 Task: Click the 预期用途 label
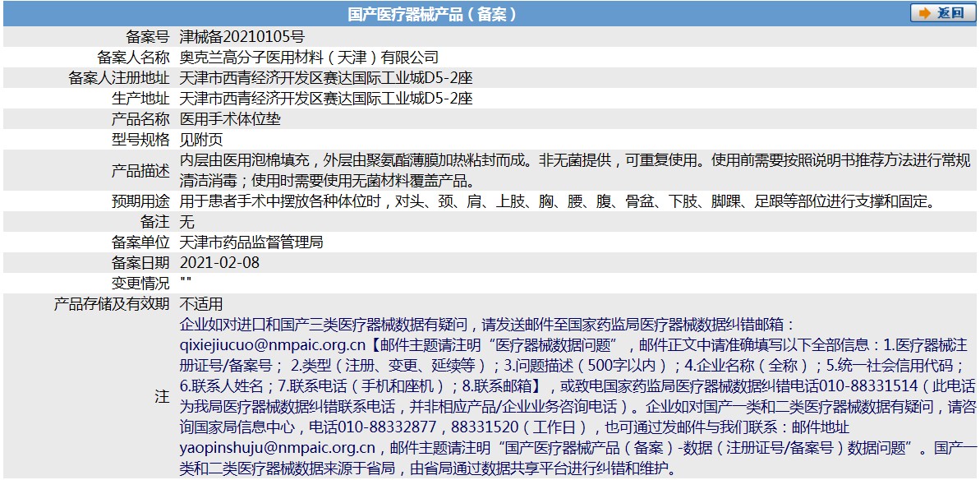click(x=140, y=201)
